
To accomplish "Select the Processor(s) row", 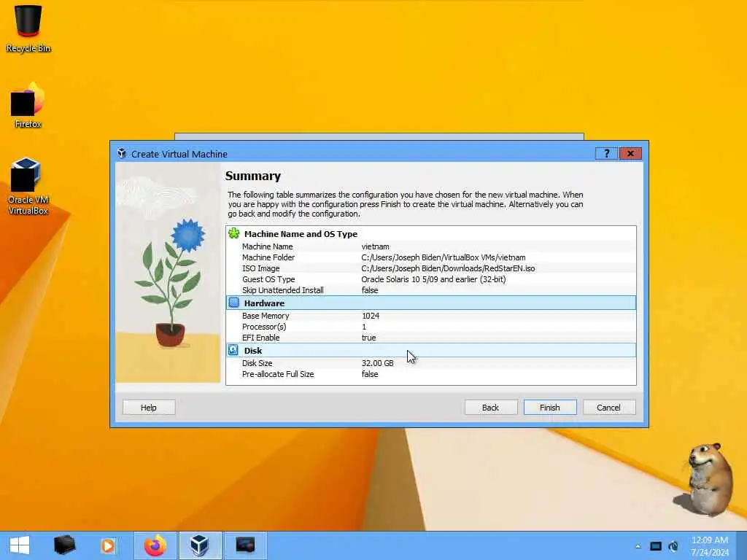I will [431, 327].
